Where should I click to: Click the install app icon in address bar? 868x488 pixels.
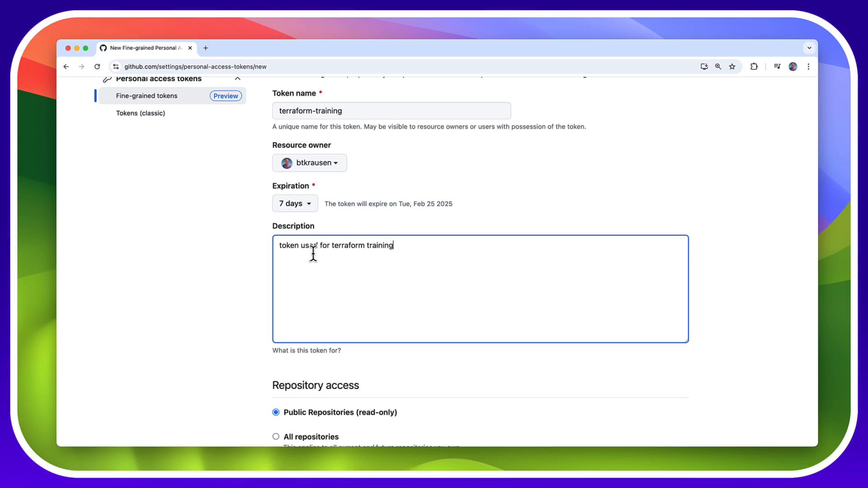tap(704, 66)
